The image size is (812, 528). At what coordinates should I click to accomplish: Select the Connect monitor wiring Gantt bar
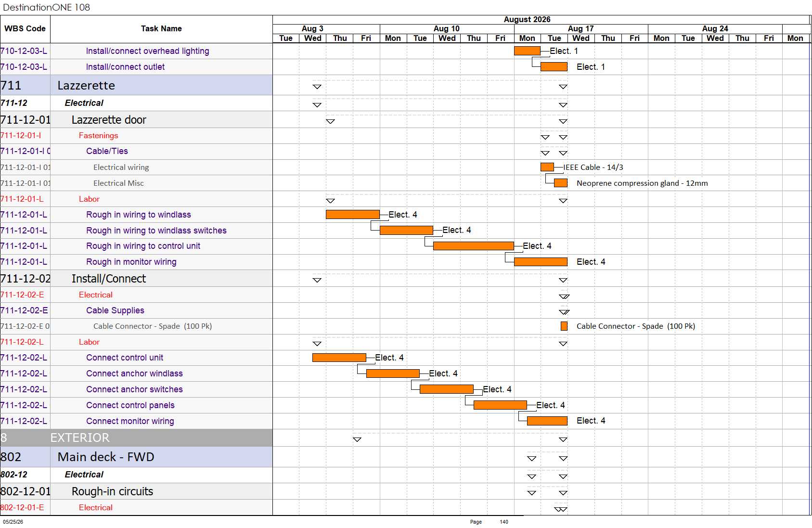[x=547, y=421]
